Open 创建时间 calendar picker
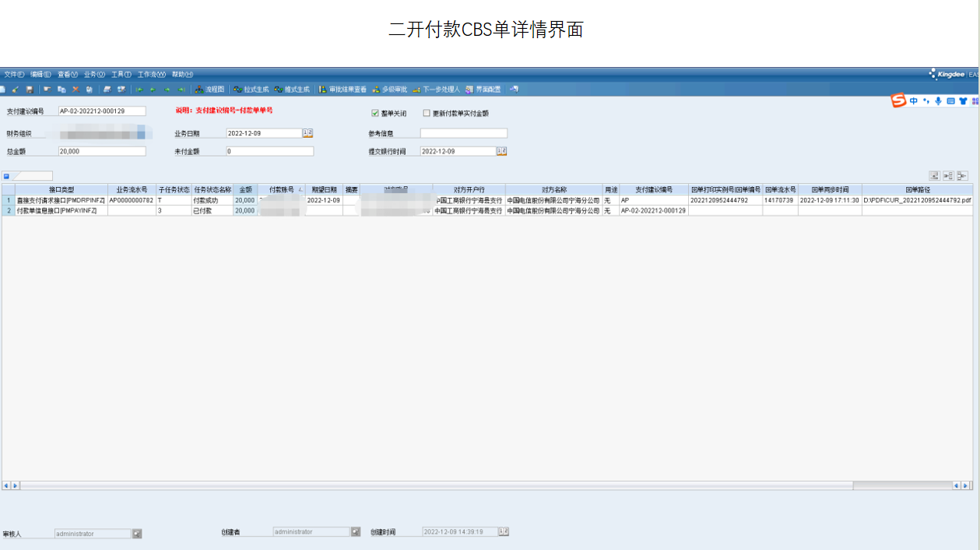 [x=504, y=531]
